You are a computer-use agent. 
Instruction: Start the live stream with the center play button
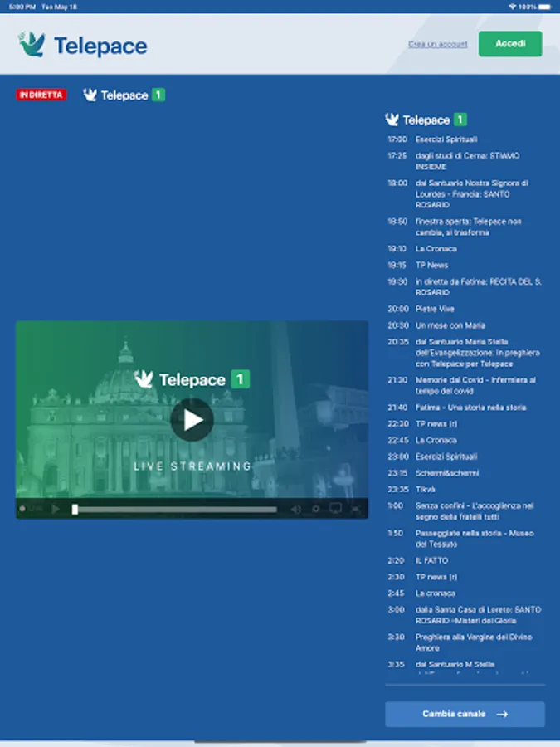click(x=192, y=420)
